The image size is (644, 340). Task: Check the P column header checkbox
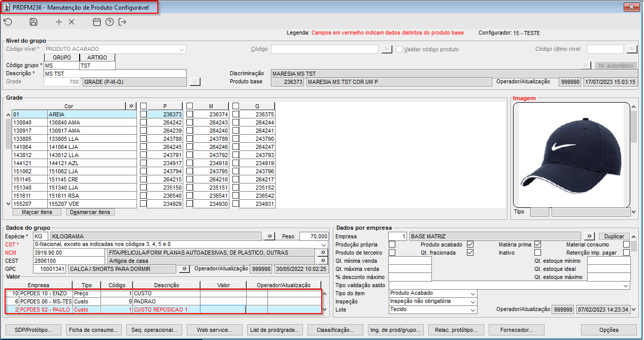[144, 106]
